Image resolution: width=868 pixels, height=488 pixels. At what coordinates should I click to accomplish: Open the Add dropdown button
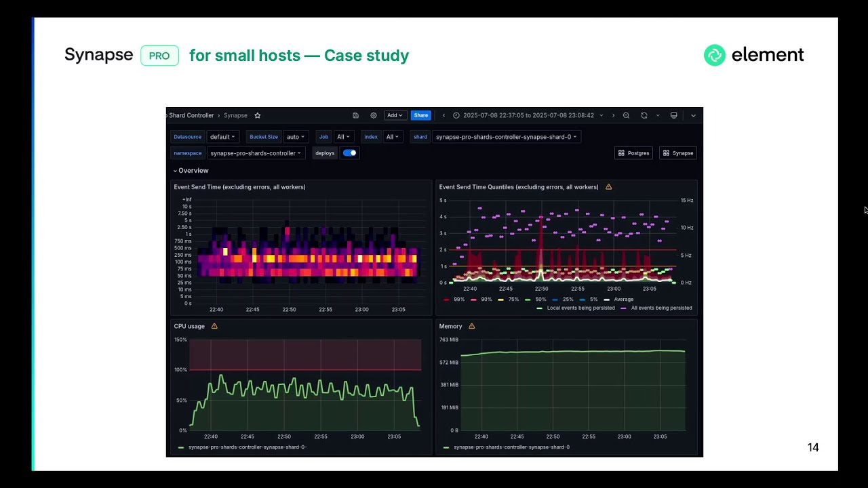point(395,115)
